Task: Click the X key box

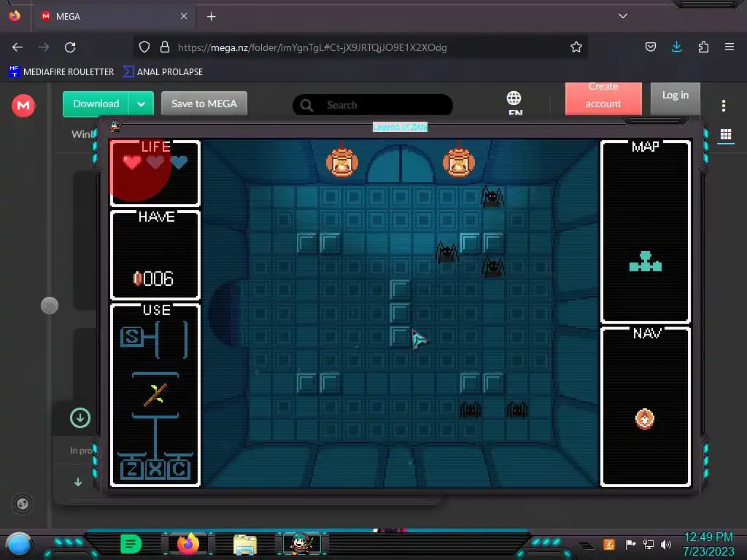Action: (x=155, y=470)
